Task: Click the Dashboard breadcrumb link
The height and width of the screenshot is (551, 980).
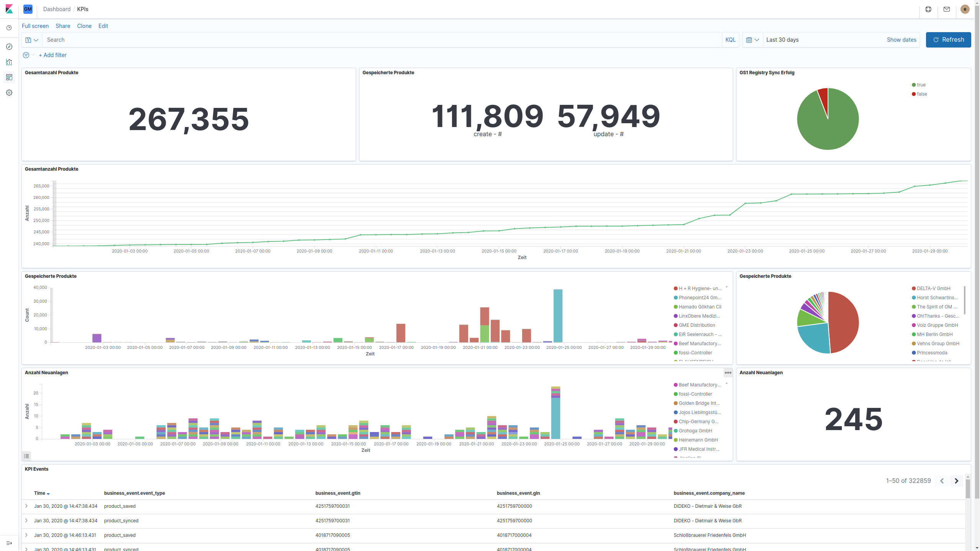Action: click(57, 9)
